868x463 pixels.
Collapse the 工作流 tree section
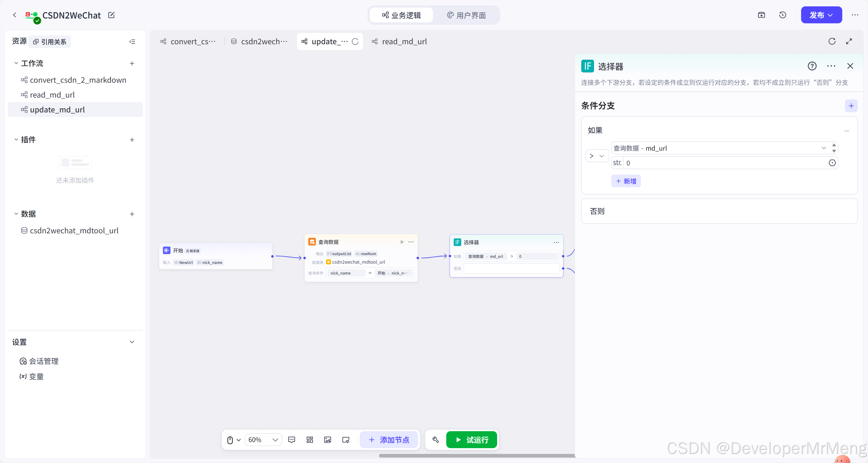[x=16, y=63]
